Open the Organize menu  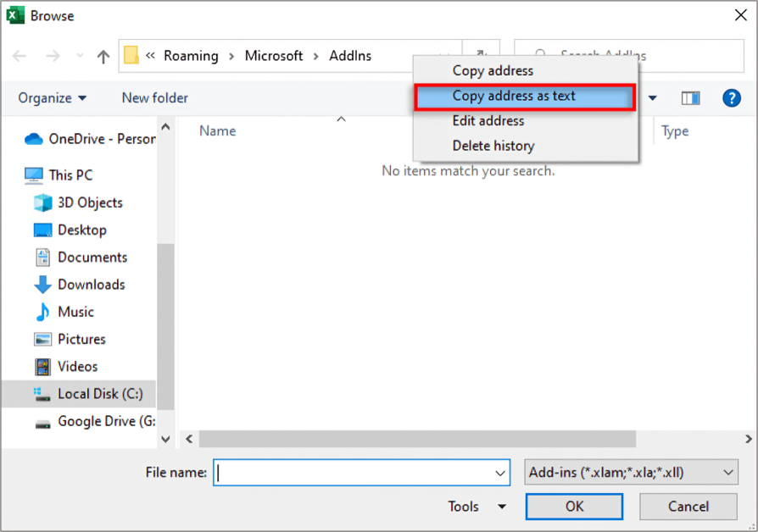pyautogui.click(x=53, y=98)
